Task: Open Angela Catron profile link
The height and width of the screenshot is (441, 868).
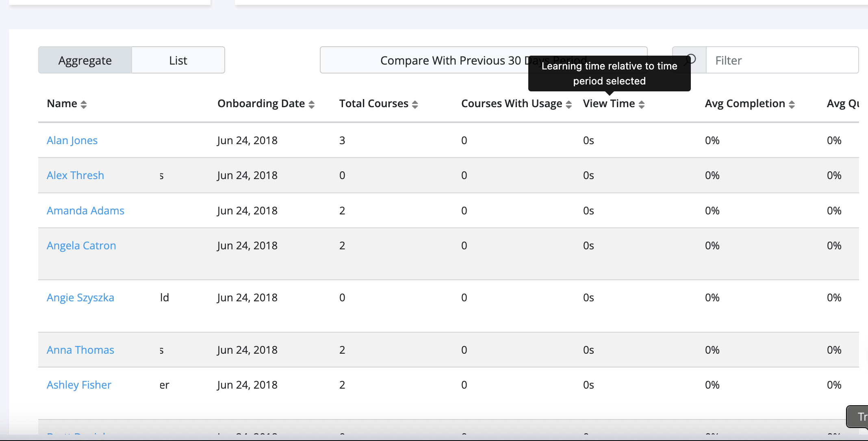Action: tap(81, 245)
